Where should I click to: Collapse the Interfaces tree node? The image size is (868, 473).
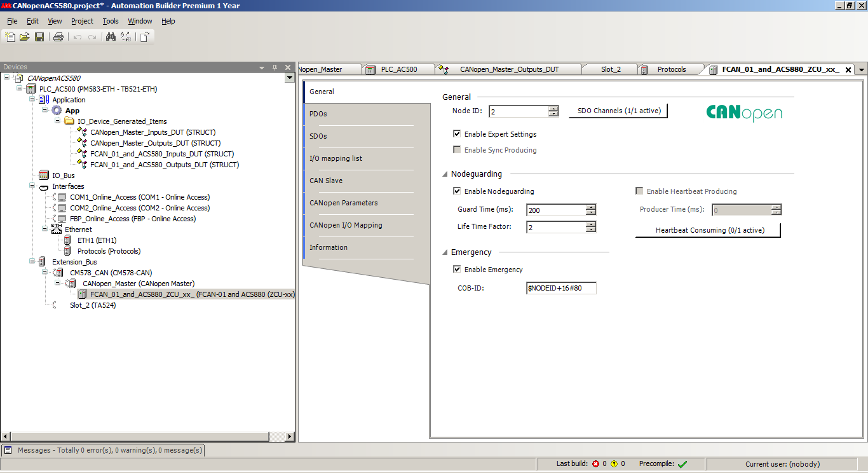click(32, 186)
